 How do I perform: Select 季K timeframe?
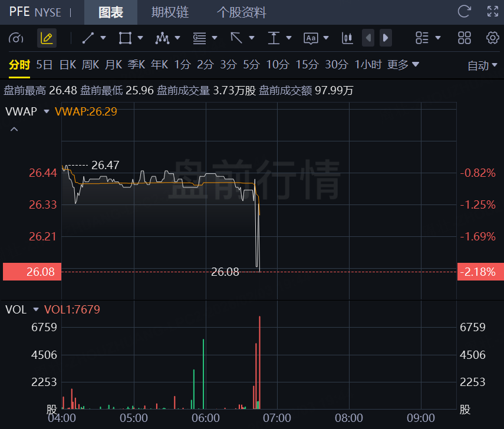tap(136, 65)
